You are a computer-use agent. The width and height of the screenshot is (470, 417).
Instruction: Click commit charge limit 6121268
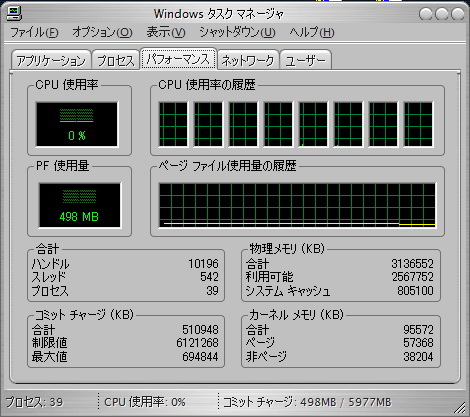point(198,343)
